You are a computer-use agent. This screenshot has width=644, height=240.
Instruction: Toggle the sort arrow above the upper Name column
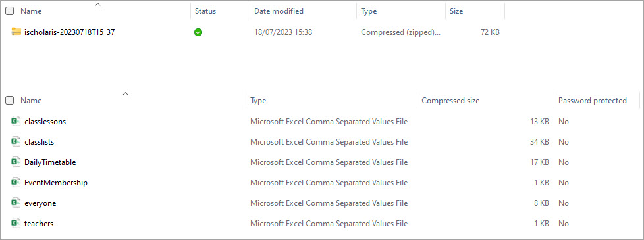97,4
